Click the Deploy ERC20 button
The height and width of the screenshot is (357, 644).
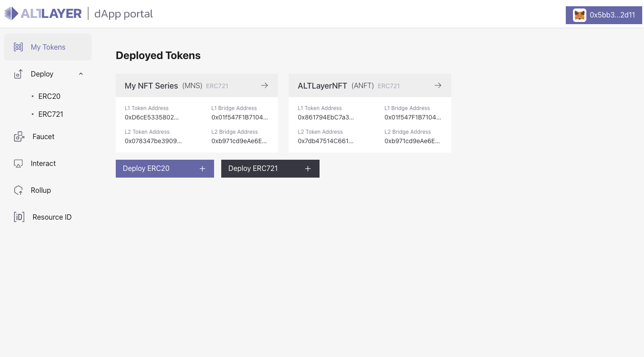tap(165, 169)
